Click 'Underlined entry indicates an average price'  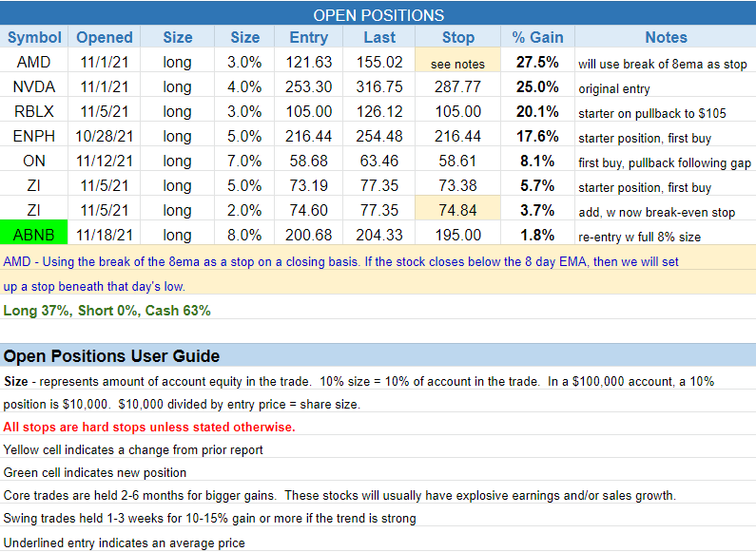click(124, 542)
